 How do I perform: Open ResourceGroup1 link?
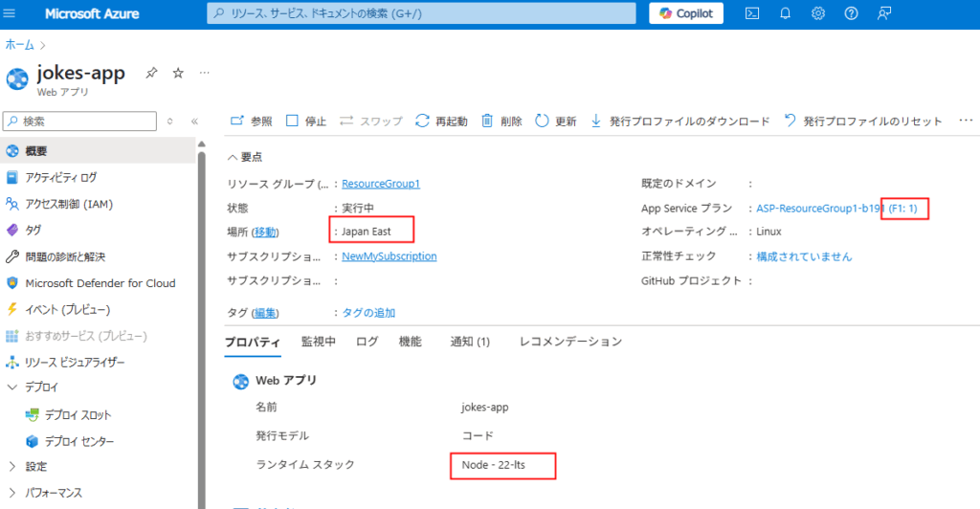pos(381,184)
